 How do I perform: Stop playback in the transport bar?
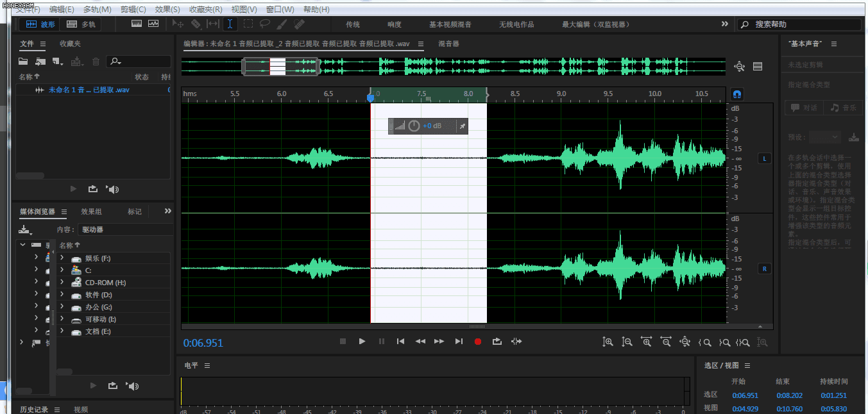343,342
